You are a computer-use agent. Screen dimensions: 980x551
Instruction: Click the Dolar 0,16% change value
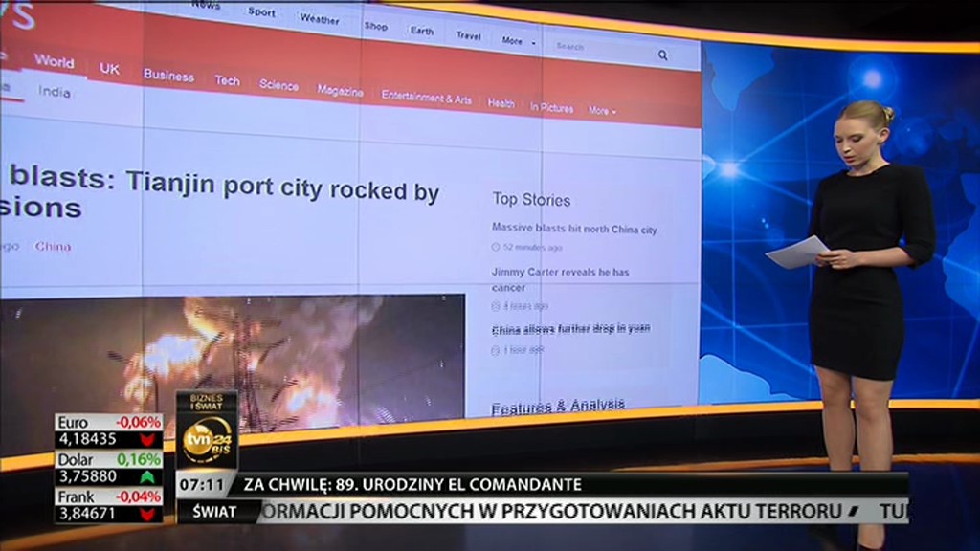click(139, 459)
